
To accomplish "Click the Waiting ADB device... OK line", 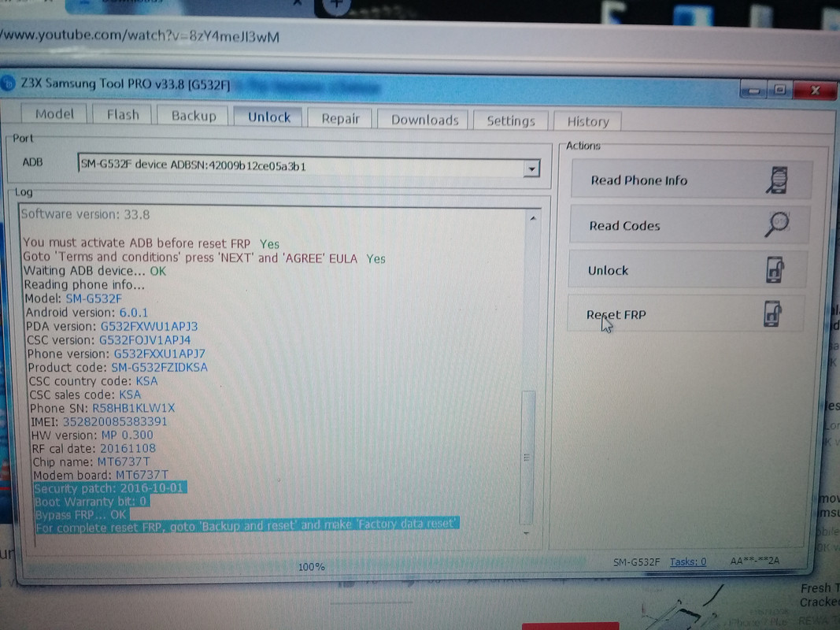I will pyautogui.click(x=94, y=271).
